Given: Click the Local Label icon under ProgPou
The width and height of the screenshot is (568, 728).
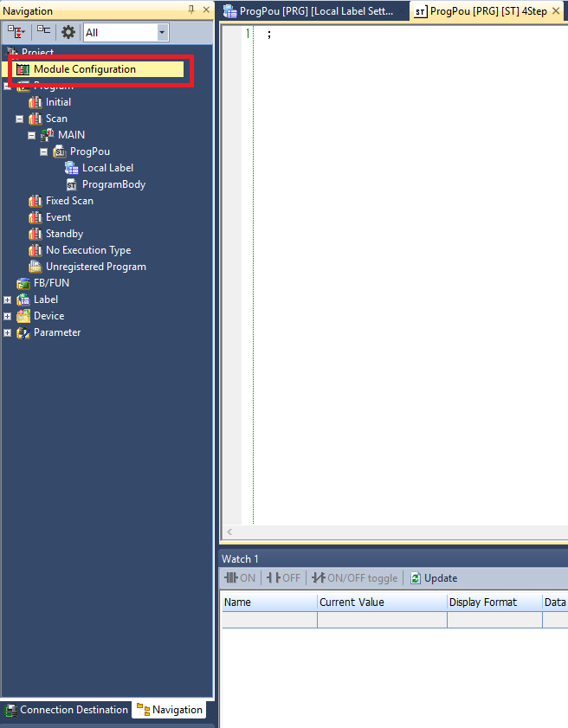Looking at the screenshot, I should 72,168.
